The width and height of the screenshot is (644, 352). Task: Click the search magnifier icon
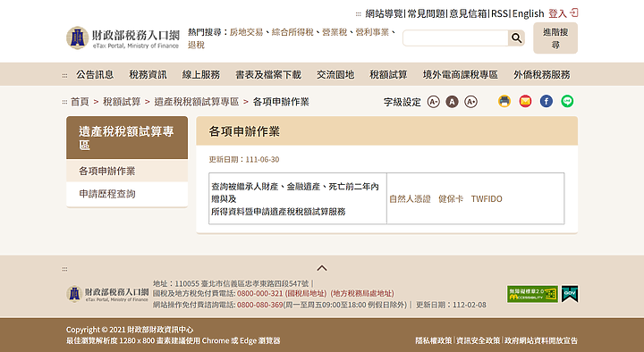[516, 38]
